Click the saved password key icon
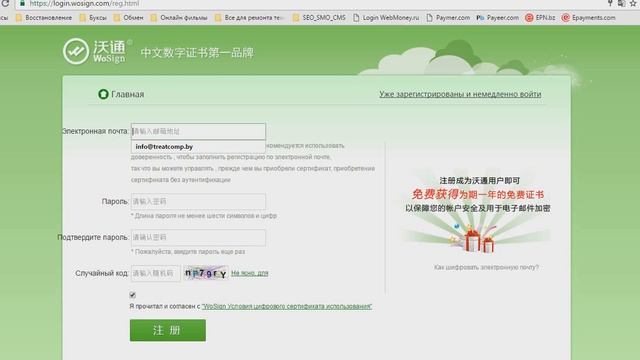640x360 pixels. [x=610, y=3]
